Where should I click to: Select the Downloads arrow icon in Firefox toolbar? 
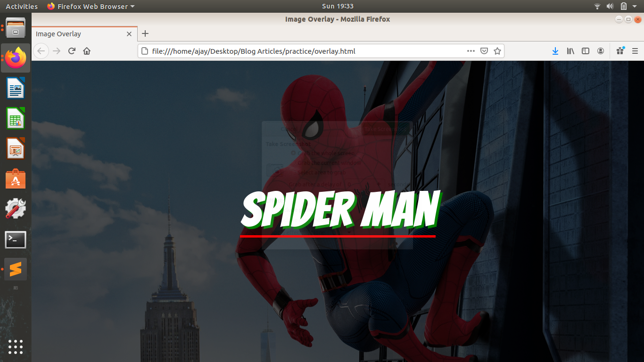[555, 51]
